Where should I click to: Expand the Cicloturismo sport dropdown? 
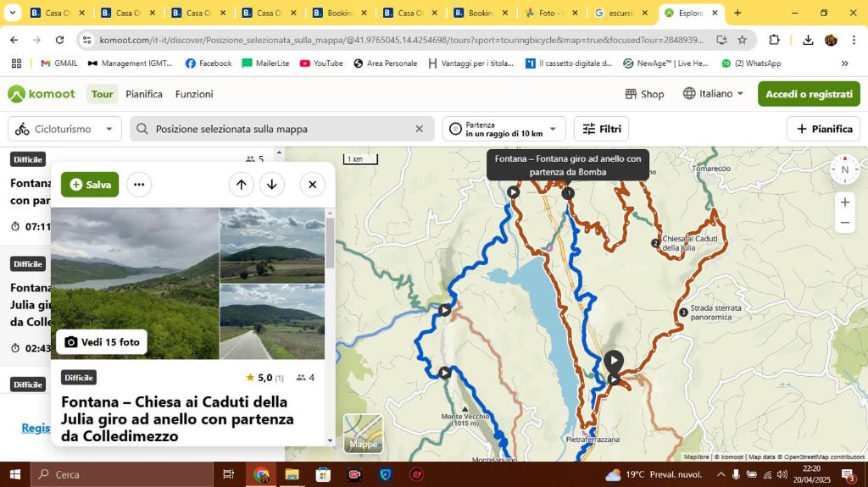[x=64, y=129]
